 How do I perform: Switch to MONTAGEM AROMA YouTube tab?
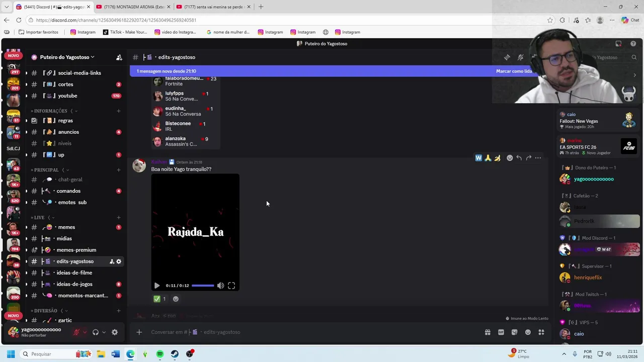coord(133,7)
